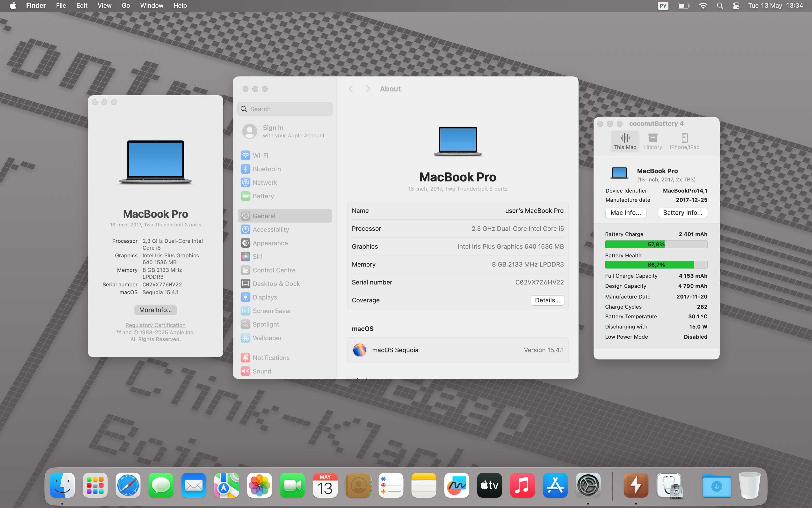Screen dimensions: 812x508
Task: Open Spotlight search from menu bar
Action: click(720, 6)
